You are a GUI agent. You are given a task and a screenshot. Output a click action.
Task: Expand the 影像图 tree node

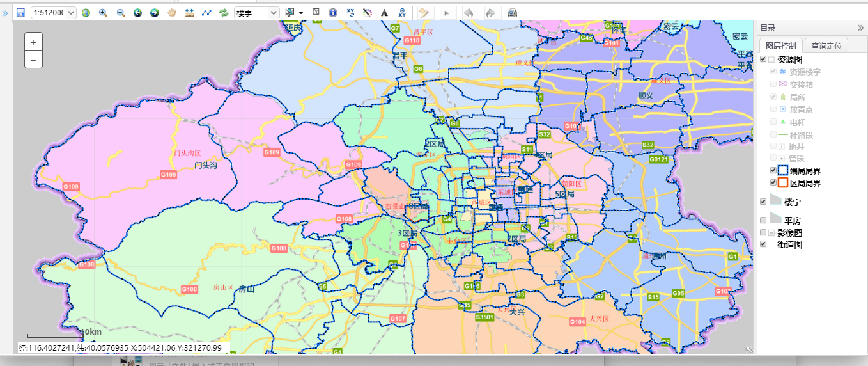point(771,233)
